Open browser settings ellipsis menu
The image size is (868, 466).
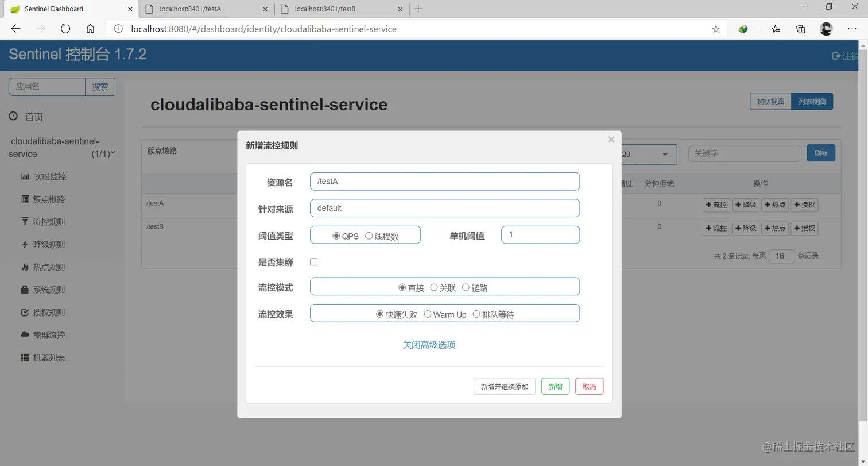[852, 29]
